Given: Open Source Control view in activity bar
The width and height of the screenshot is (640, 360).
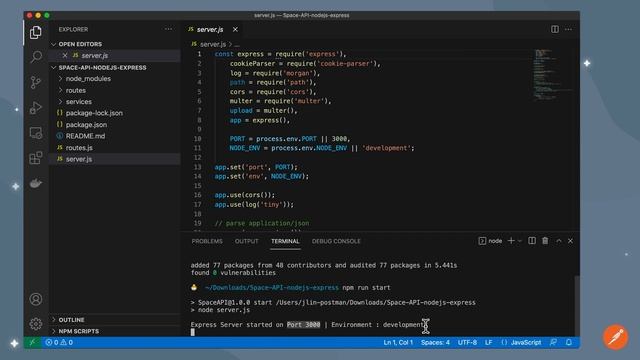Looking at the screenshot, I should pos(36,82).
